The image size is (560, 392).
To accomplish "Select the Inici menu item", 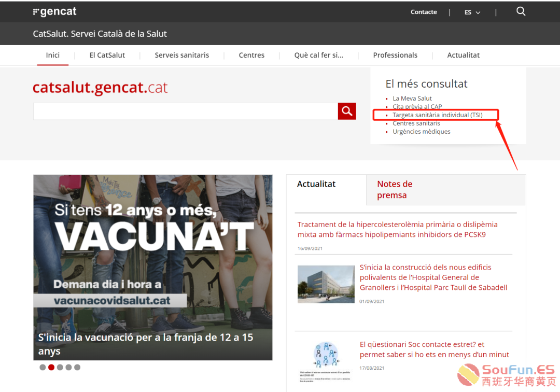I will [x=52, y=55].
